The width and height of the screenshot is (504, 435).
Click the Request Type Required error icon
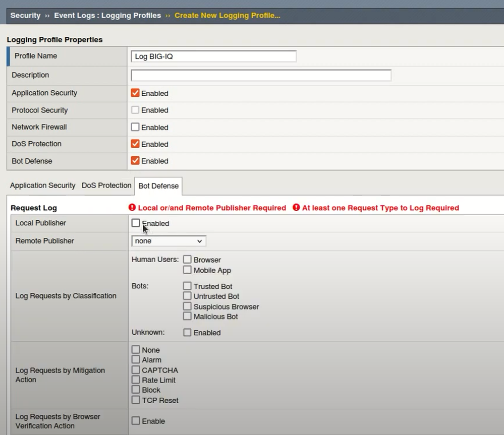click(x=296, y=208)
